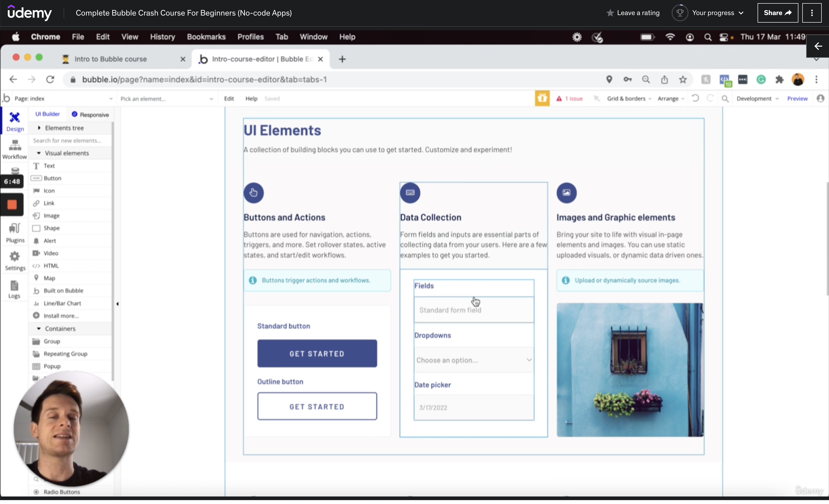829x504 pixels.
Task: Click the gift box icon in toolbar
Action: coord(542,99)
